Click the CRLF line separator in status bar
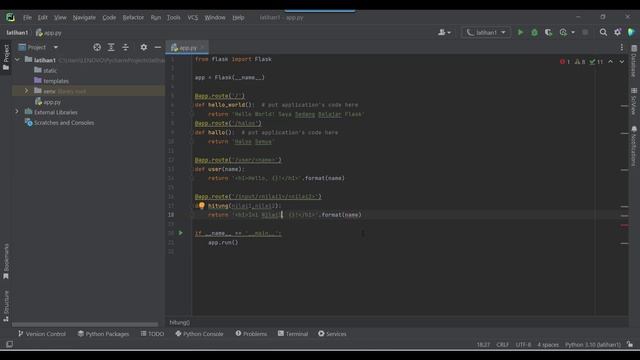The image size is (640, 360). coord(502,345)
